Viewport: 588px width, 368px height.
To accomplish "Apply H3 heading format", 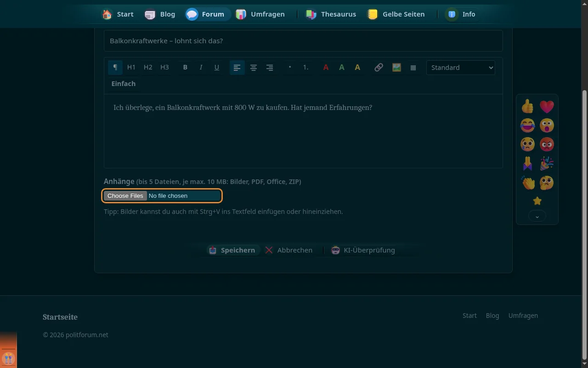I will [x=164, y=67].
